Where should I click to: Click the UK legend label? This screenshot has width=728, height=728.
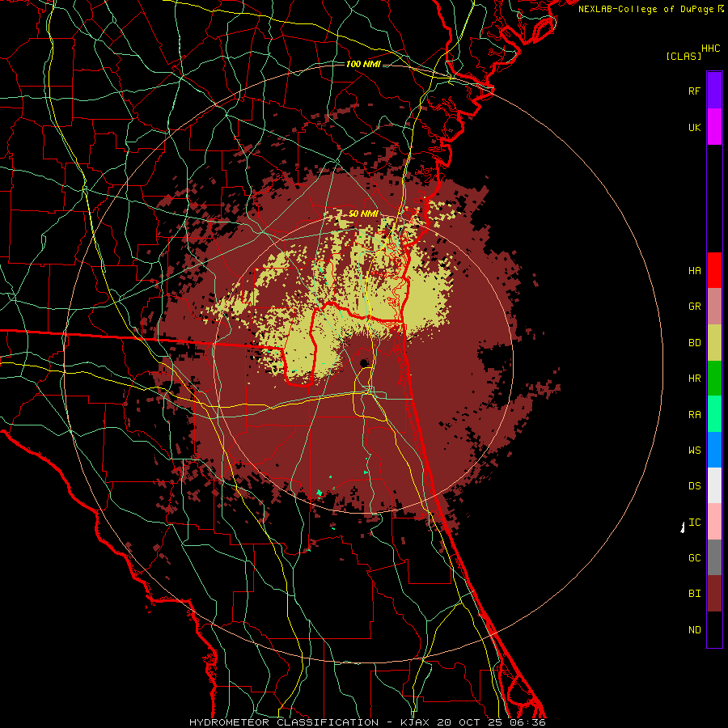click(694, 127)
